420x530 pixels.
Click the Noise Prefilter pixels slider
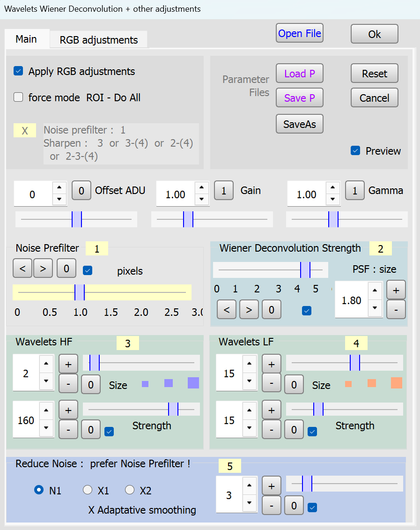point(102,292)
